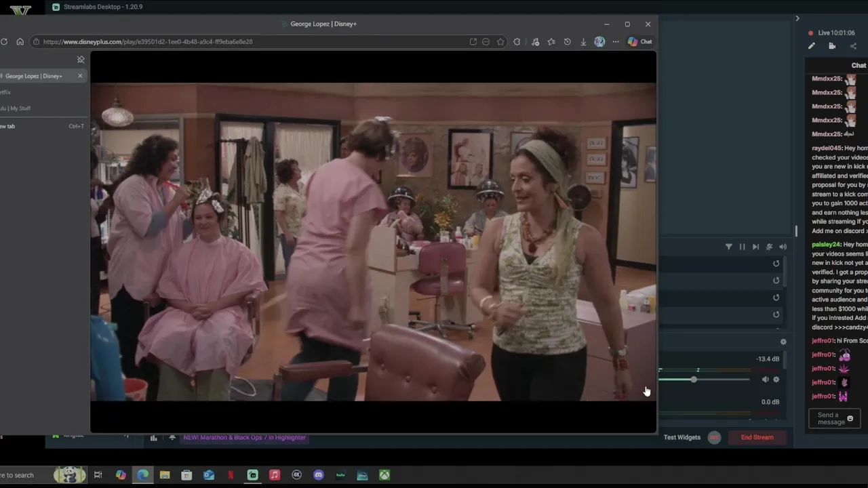The height and width of the screenshot is (488, 868).
Task: Close the George Lopez | Disney+ tab
Action: click(x=80, y=76)
